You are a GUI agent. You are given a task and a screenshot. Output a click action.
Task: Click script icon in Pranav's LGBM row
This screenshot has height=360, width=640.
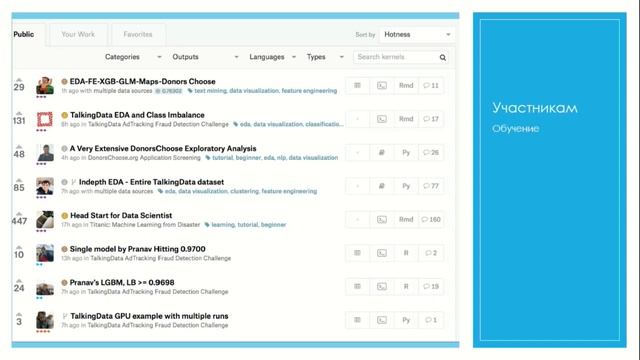coord(382,286)
